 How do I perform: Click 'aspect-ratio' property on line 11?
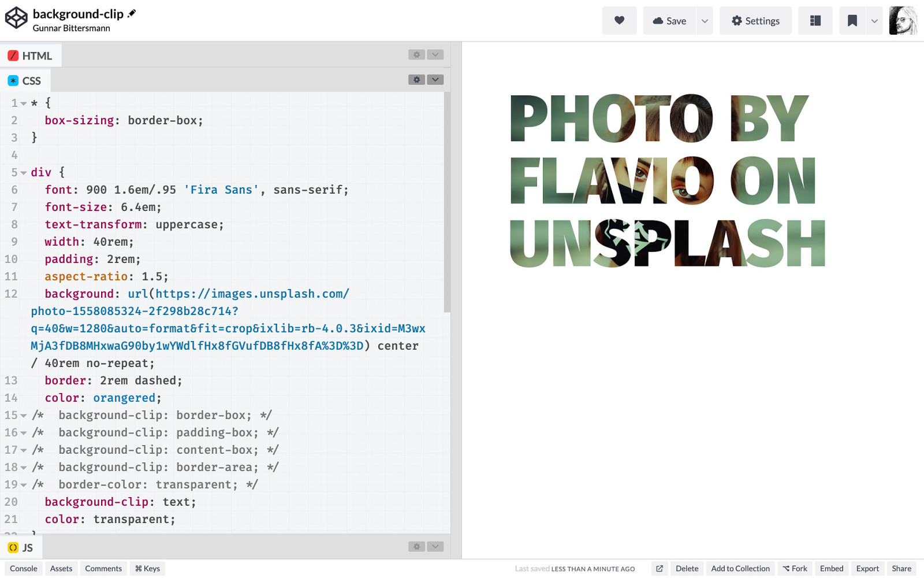(x=86, y=276)
